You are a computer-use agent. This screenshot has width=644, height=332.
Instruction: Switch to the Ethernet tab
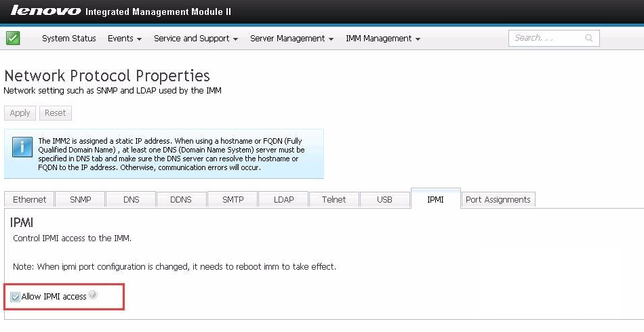(29, 199)
